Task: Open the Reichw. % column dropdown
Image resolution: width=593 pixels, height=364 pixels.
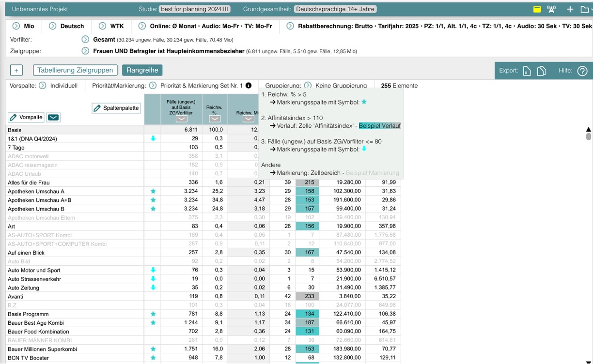Action: 214,119
